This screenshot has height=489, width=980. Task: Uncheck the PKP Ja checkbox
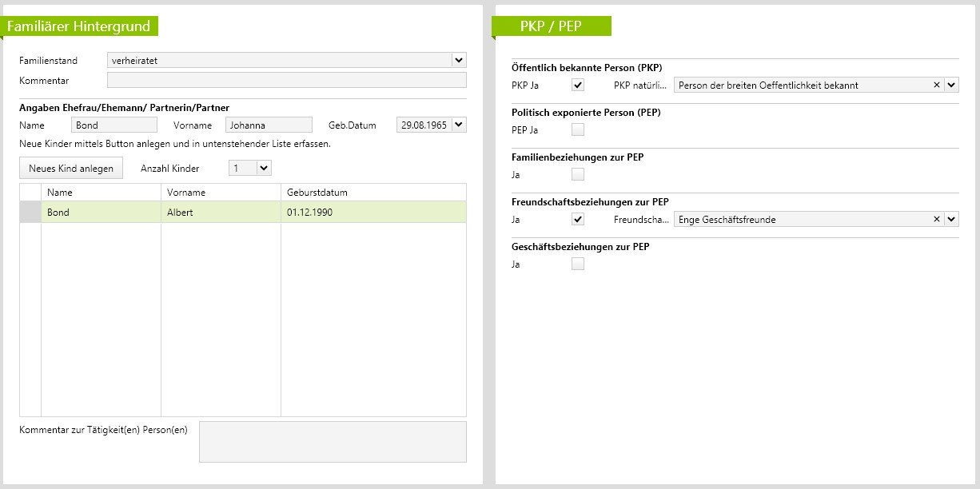(578, 85)
